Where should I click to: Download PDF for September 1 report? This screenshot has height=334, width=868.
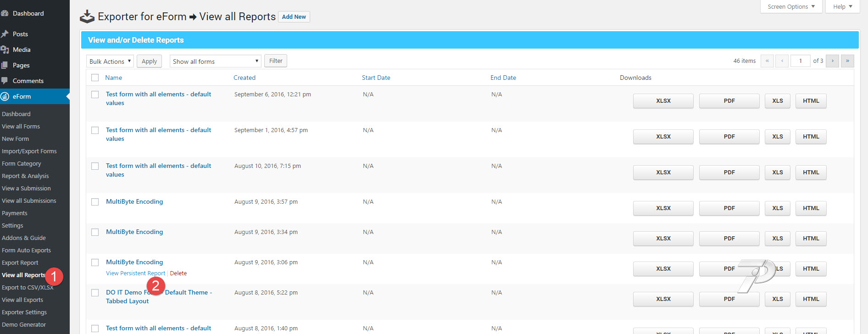pyautogui.click(x=729, y=137)
